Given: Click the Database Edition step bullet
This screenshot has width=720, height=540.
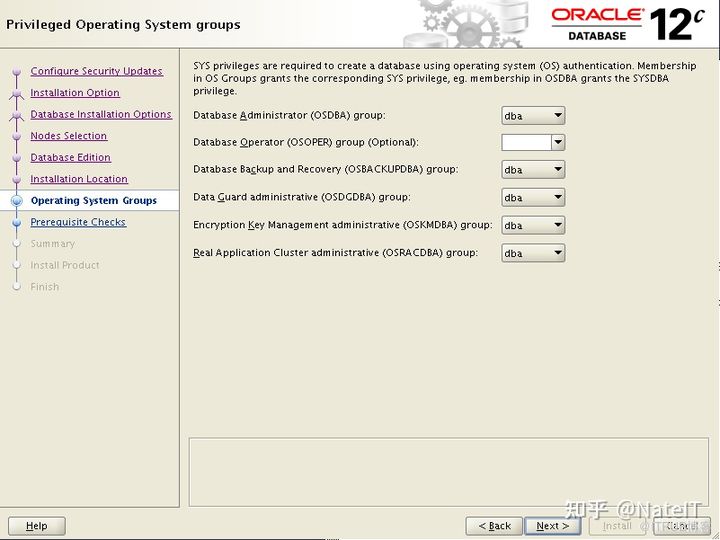Looking at the screenshot, I should pos(17,158).
